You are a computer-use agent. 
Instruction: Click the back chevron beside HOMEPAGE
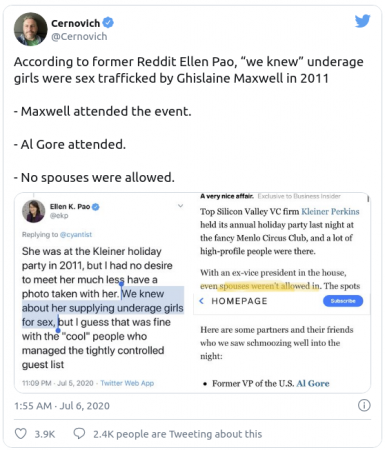201,301
